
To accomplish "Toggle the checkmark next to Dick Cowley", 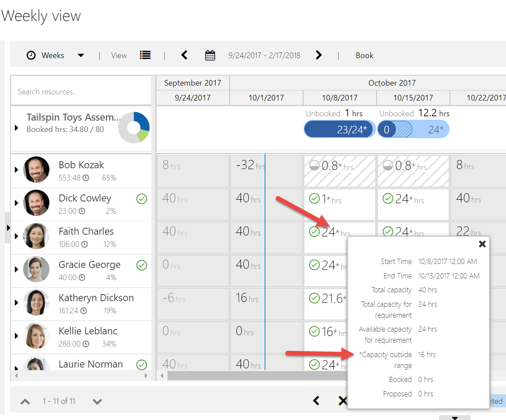I will pos(142,199).
